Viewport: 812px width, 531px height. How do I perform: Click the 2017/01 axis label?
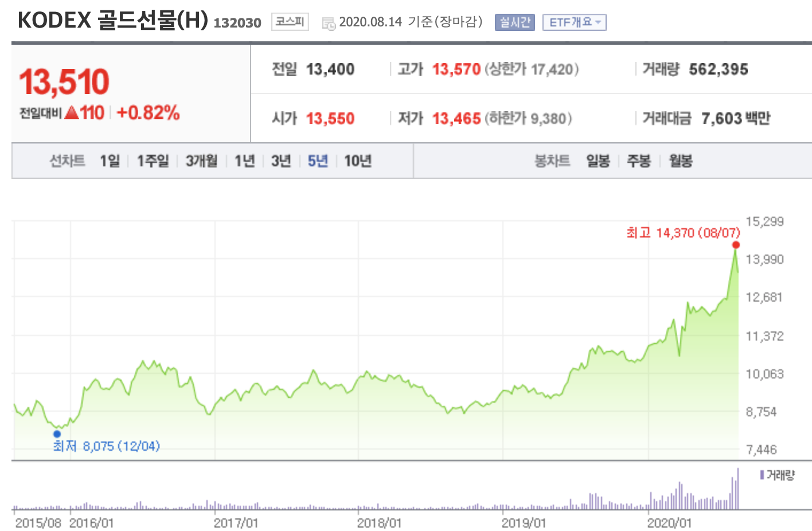[x=236, y=523]
